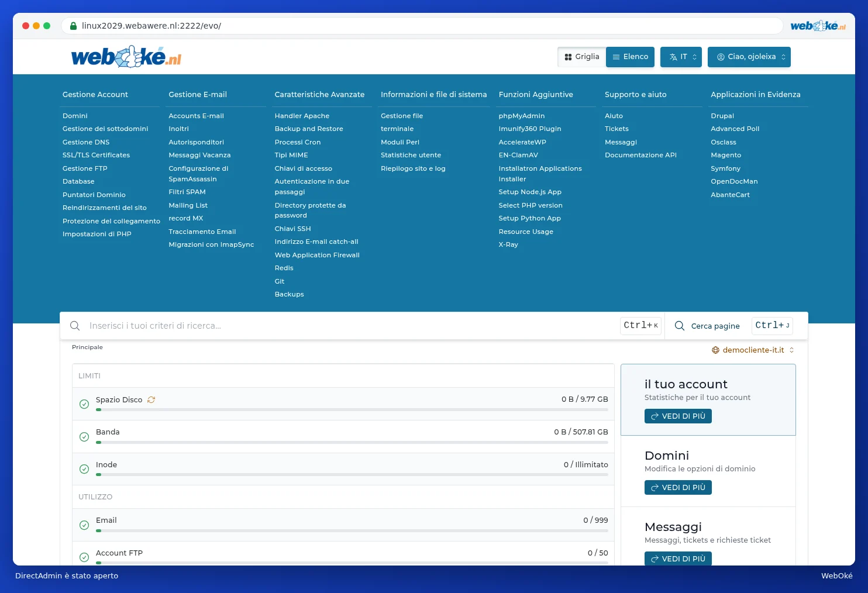Open Web Application Firewall
Image resolution: width=868 pixels, height=593 pixels.
pyautogui.click(x=317, y=256)
